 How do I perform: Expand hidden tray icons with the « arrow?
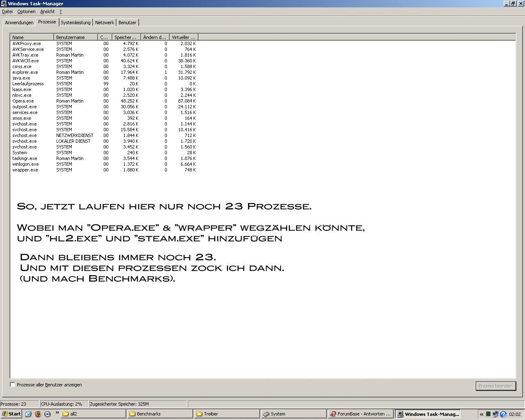[x=482, y=414]
